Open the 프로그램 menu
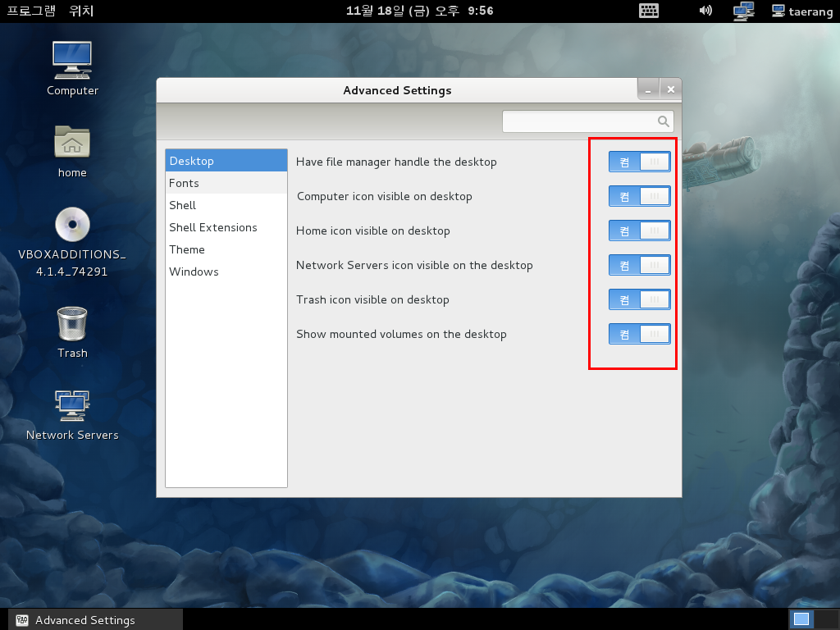 [x=31, y=11]
